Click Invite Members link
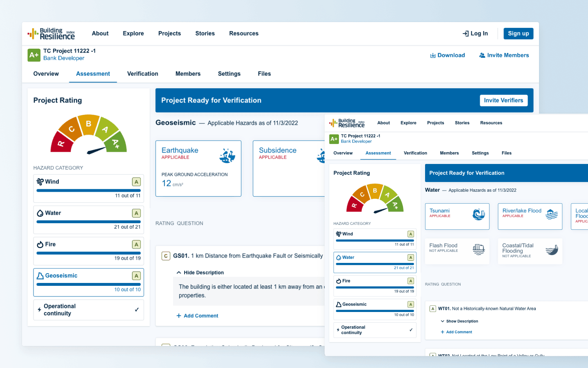Image resolution: width=588 pixels, height=368 pixels. 504,56
